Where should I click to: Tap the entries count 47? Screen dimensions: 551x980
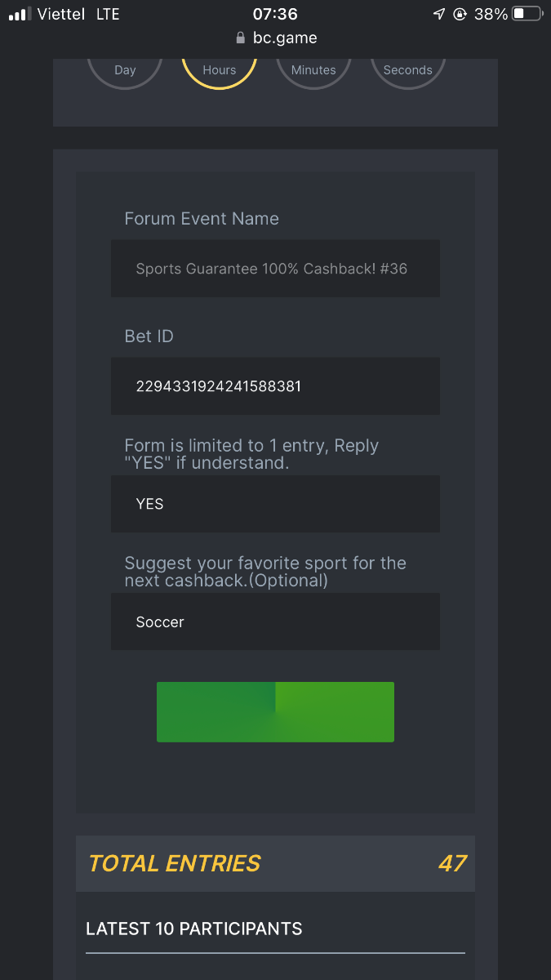point(452,863)
